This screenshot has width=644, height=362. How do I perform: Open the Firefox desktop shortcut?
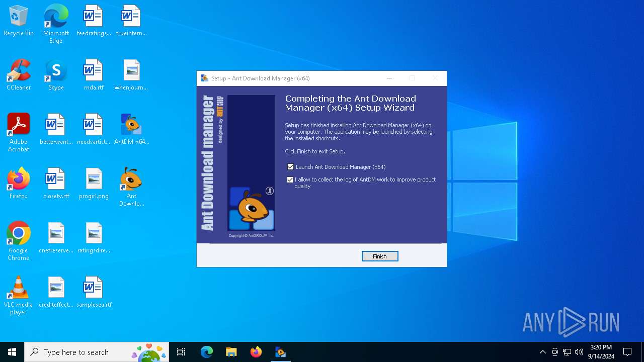(19, 184)
